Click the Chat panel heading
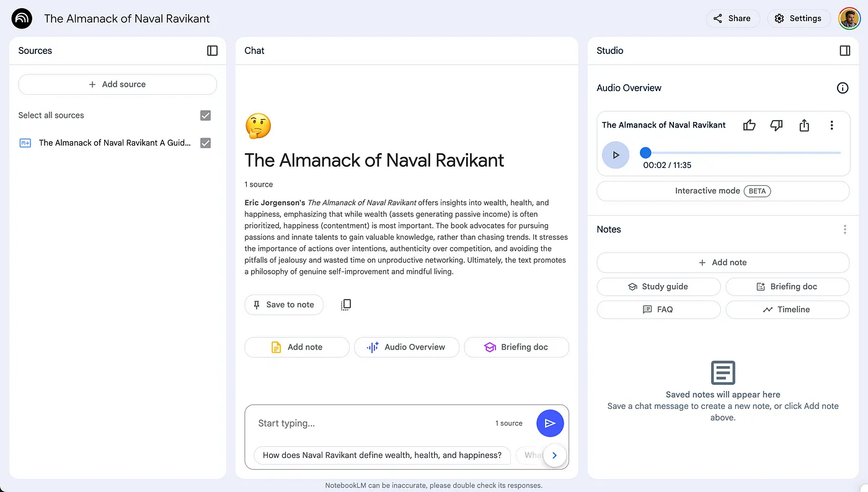 coord(254,51)
